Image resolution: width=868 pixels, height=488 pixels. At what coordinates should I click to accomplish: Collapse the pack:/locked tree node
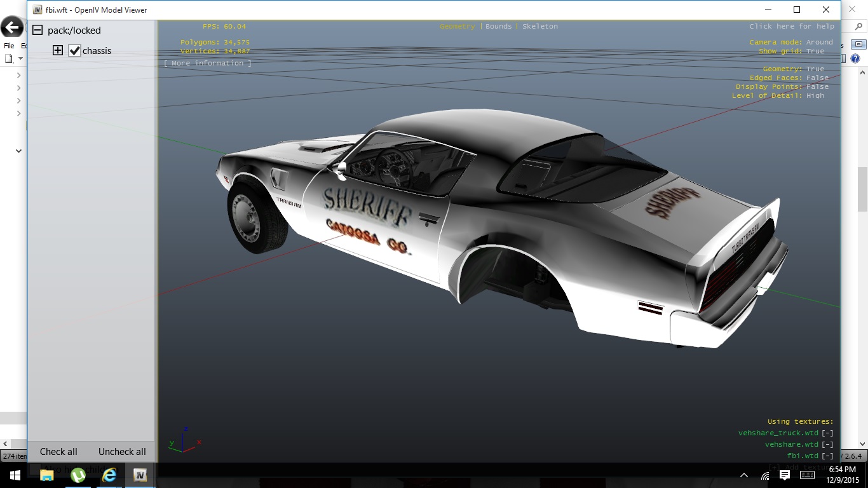coord(37,30)
